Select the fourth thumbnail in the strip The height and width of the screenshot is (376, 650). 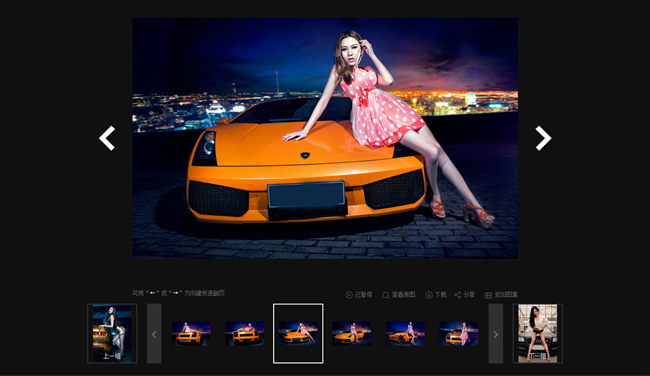352,333
